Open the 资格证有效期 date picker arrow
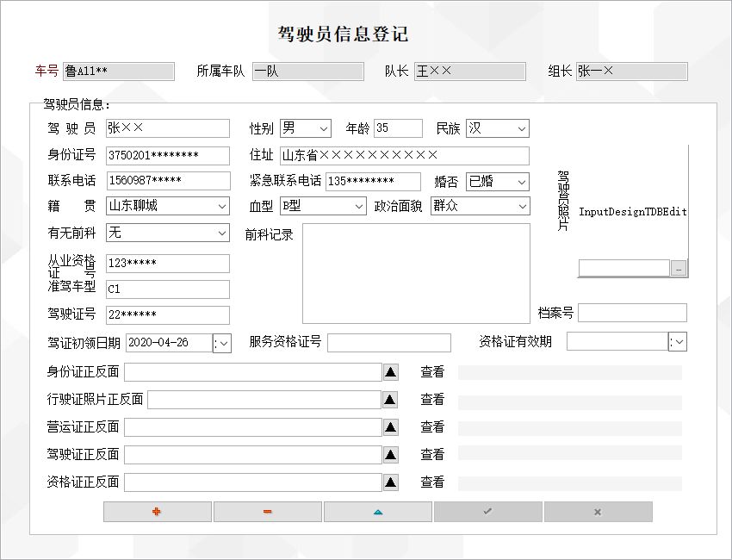 click(678, 342)
